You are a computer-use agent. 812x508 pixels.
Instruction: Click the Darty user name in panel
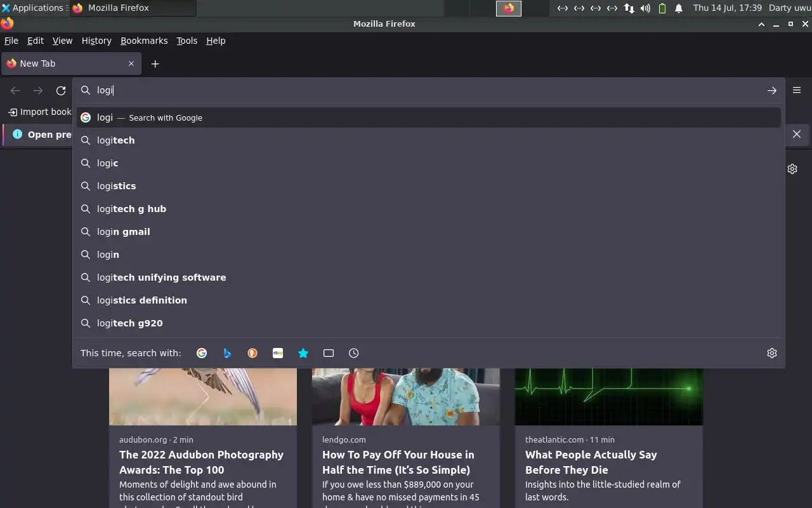click(x=790, y=8)
